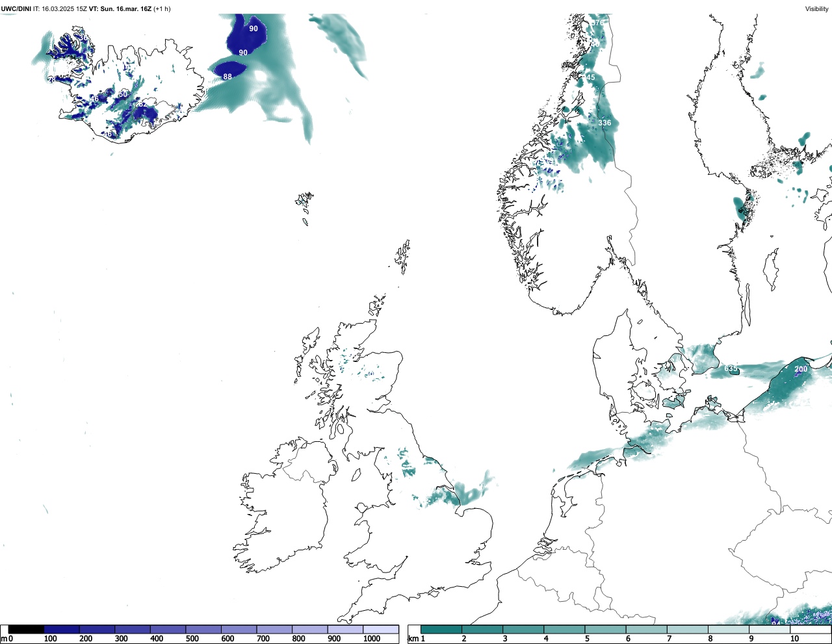Click the 'Sun. 16.mar. 16Z' valid time text

pos(125,9)
